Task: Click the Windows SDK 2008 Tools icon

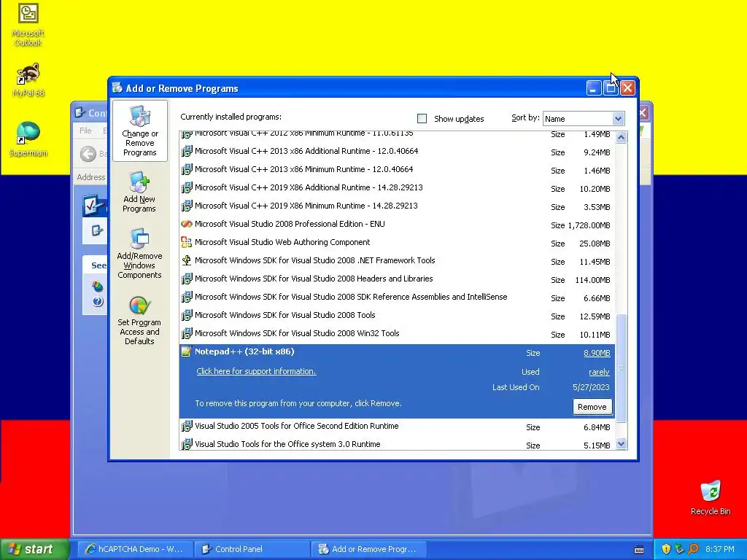Action: click(187, 315)
